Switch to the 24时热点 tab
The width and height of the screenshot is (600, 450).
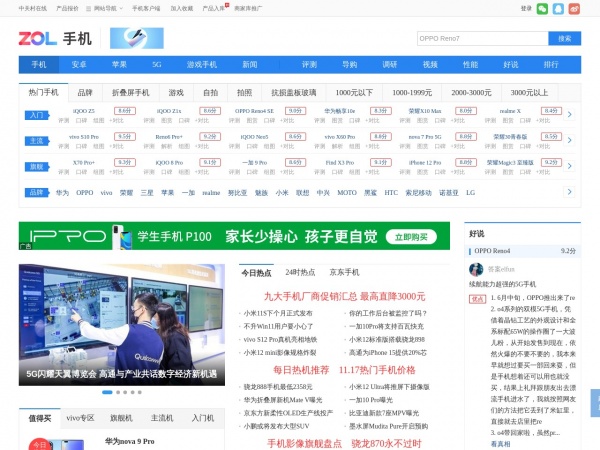pos(300,272)
